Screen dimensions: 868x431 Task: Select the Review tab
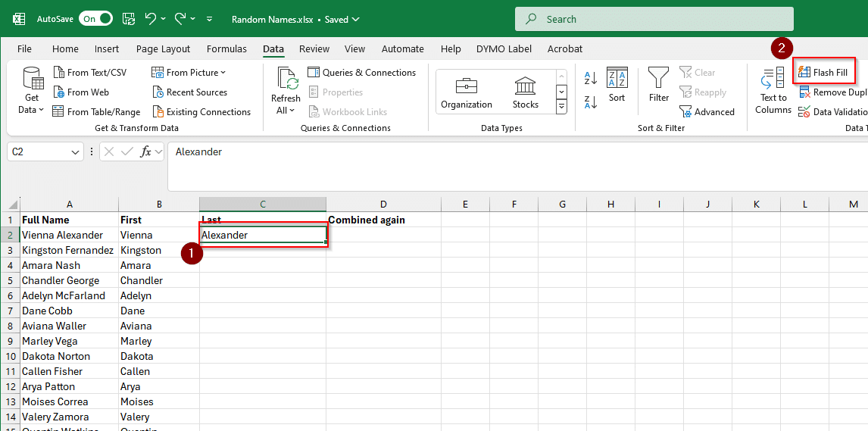(x=314, y=48)
